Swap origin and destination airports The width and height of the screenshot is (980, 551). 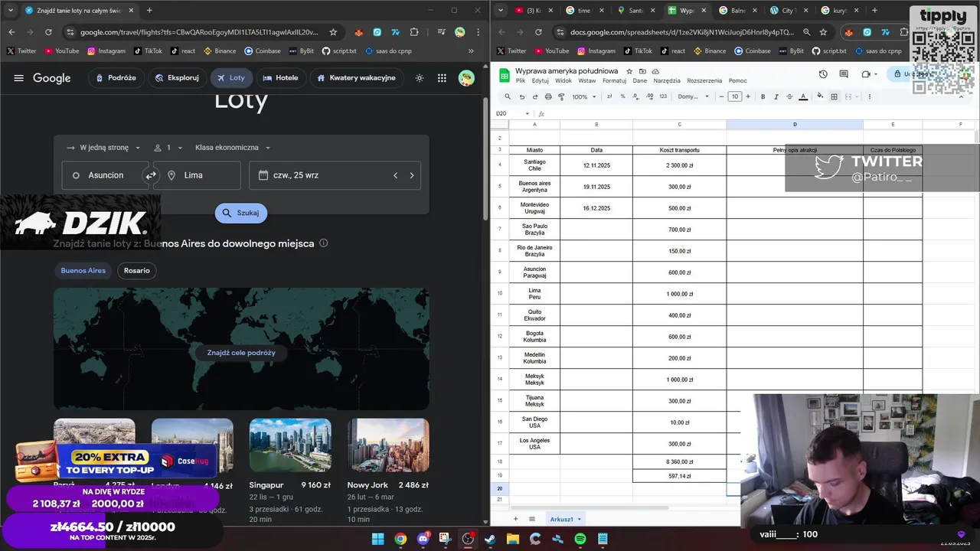[151, 175]
